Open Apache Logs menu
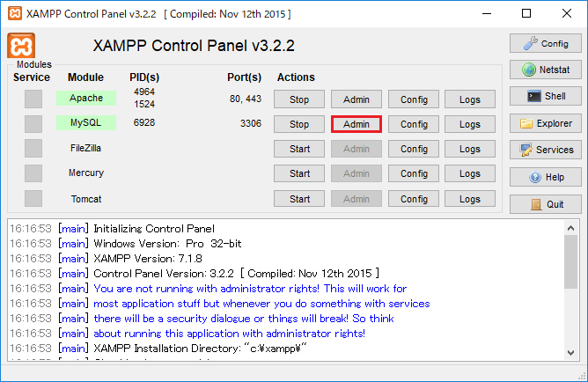The width and height of the screenshot is (588, 382). (470, 99)
